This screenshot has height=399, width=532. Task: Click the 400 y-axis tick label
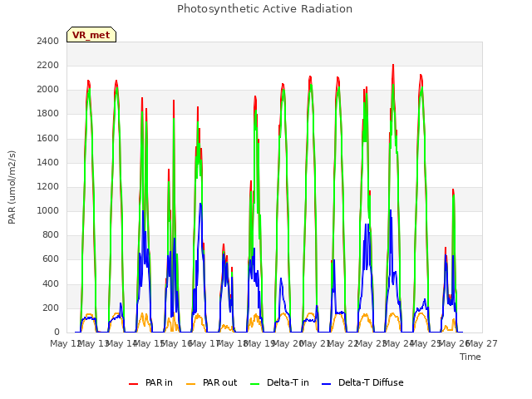pyautogui.click(x=51, y=283)
